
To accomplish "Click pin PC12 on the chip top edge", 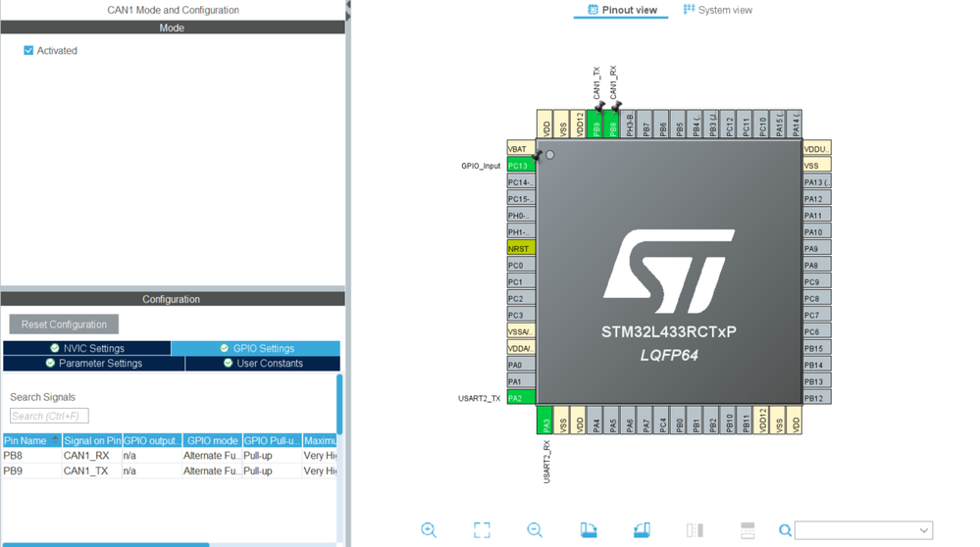I will click(729, 124).
